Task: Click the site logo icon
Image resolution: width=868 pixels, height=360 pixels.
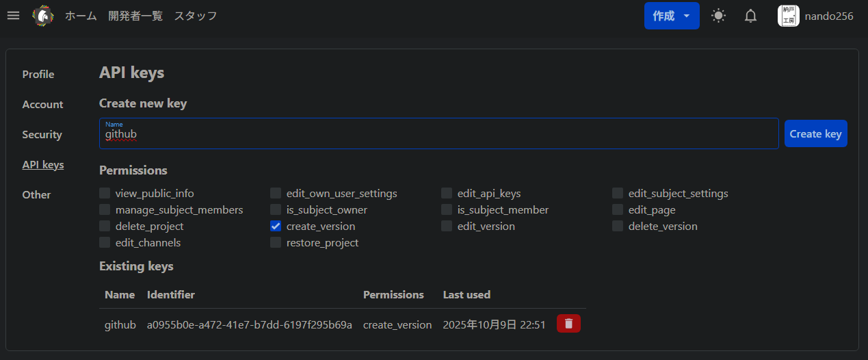Action: [x=43, y=16]
